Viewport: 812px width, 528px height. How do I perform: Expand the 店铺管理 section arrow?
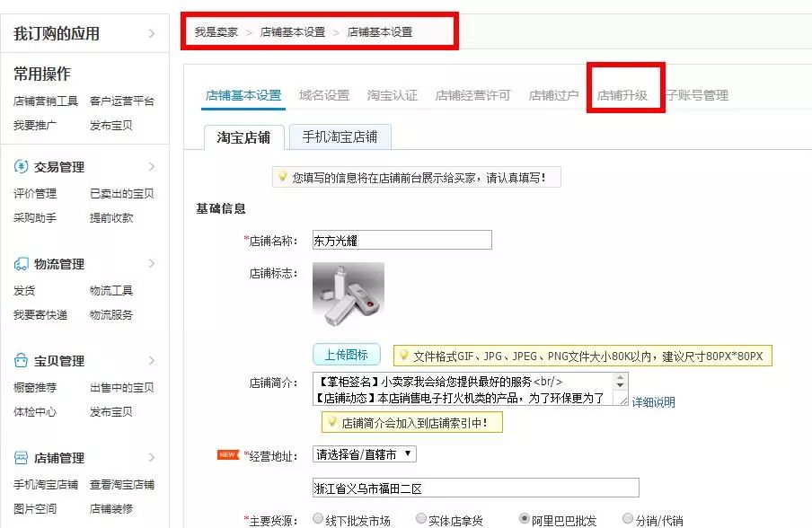pos(152,458)
